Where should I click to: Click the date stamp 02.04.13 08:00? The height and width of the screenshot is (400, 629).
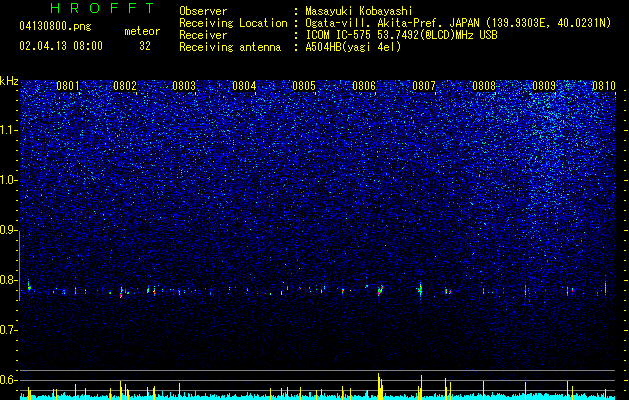[61, 46]
